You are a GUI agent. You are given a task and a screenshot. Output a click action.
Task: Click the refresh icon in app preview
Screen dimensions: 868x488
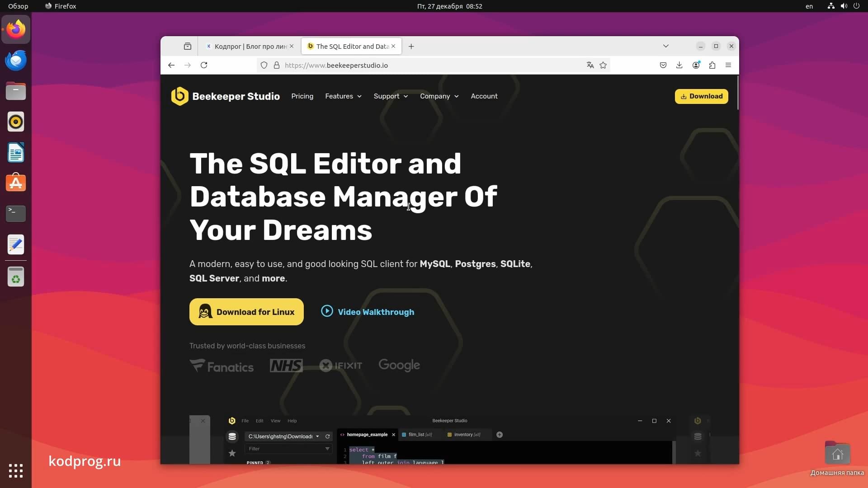pos(328,436)
